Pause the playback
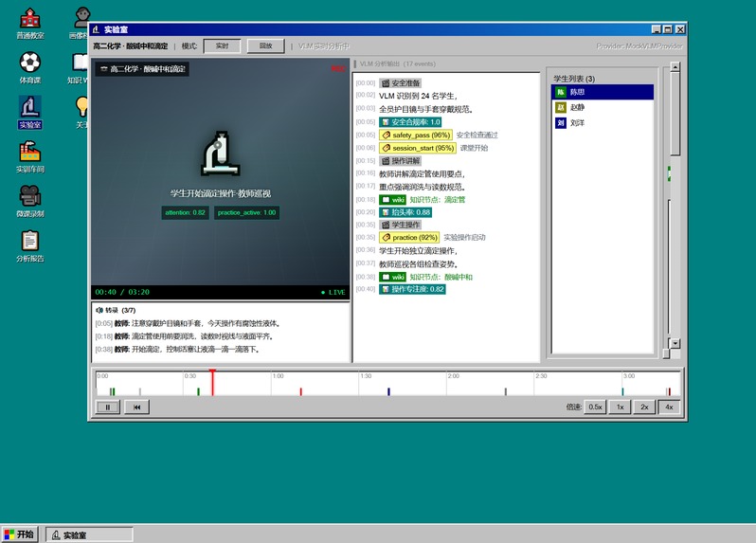The image size is (756, 543). [x=107, y=407]
